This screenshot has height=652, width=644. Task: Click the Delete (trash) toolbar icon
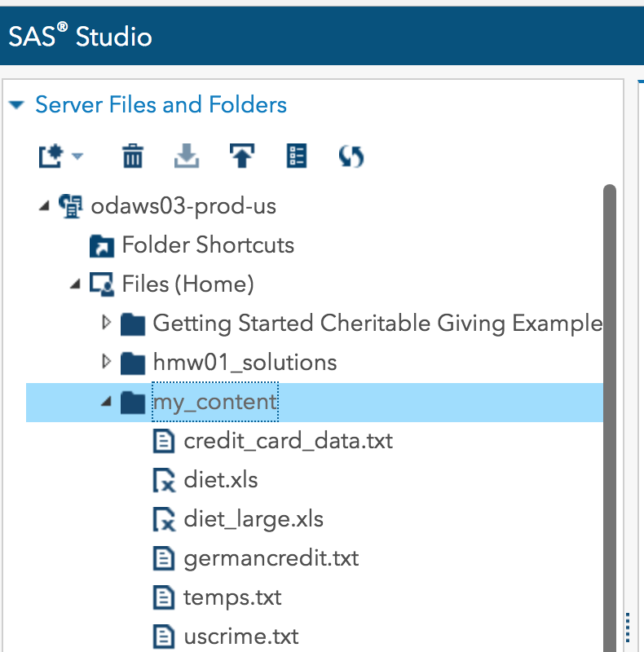tap(133, 156)
